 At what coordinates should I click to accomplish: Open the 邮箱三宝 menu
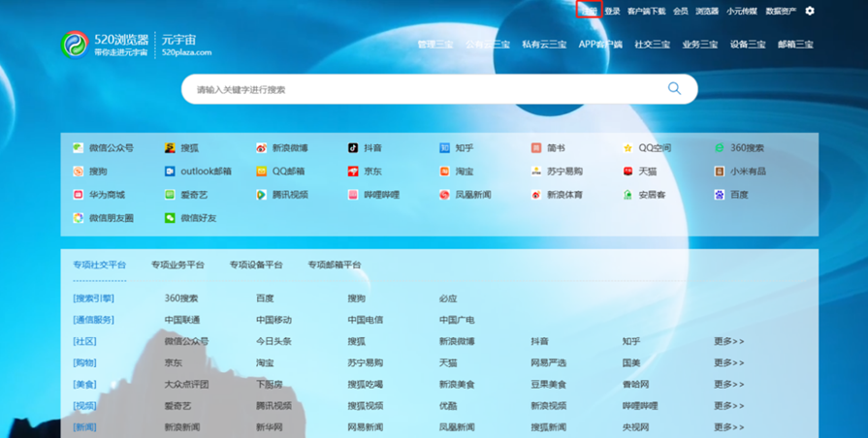[x=795, y=45]
